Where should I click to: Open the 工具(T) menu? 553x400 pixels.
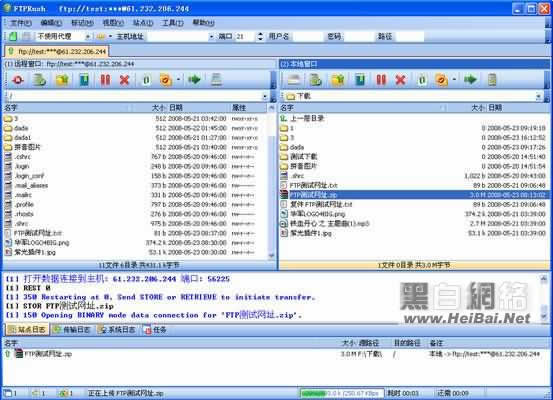pos(172,23)
